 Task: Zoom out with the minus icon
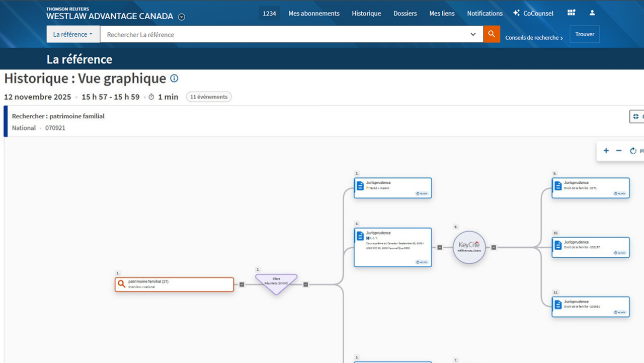(619, 151)
